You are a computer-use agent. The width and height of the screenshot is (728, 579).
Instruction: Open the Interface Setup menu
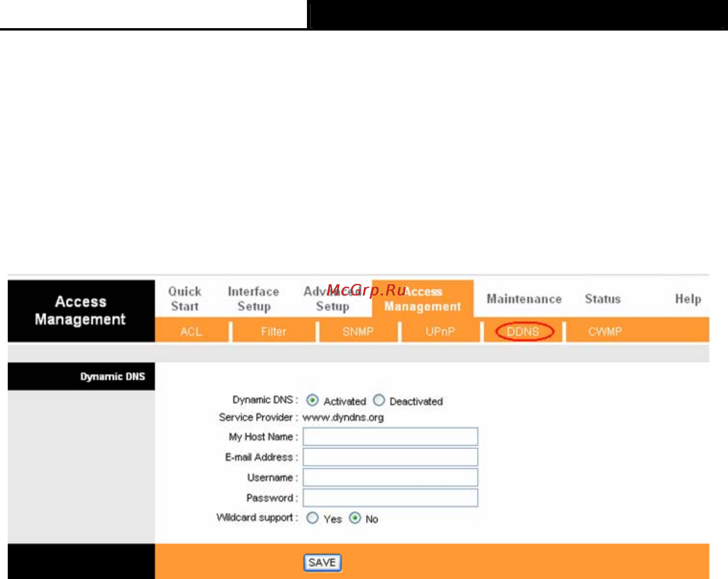tap(254, 299)
